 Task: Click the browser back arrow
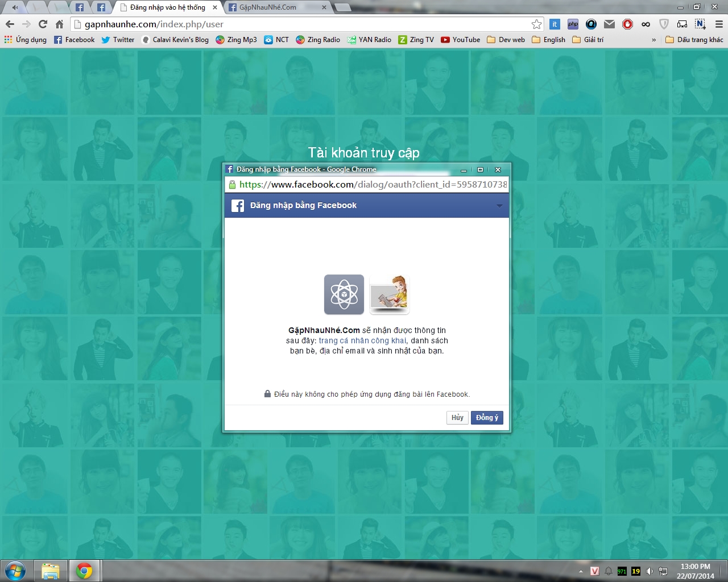pos(10,24)
